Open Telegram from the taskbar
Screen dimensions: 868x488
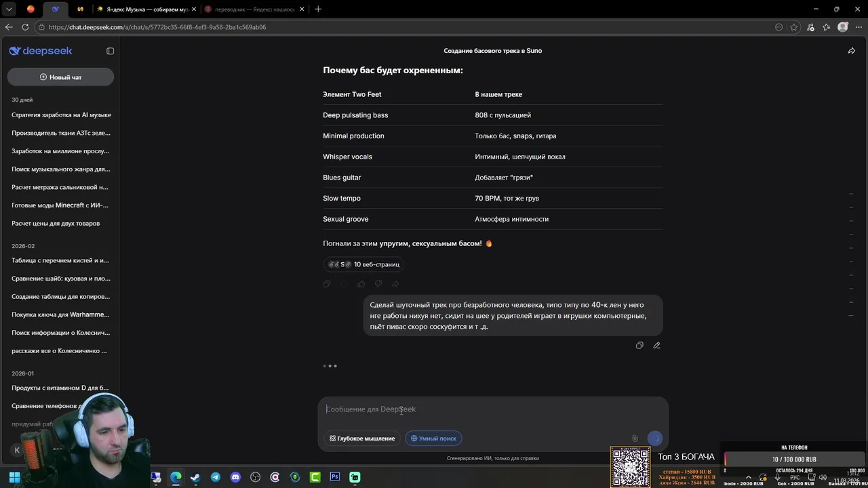click(x=216, y=477)
